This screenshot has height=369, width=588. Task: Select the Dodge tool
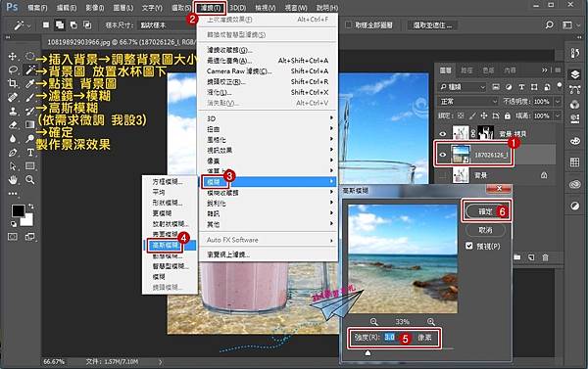pyautogui.click(x=30, y=139)
